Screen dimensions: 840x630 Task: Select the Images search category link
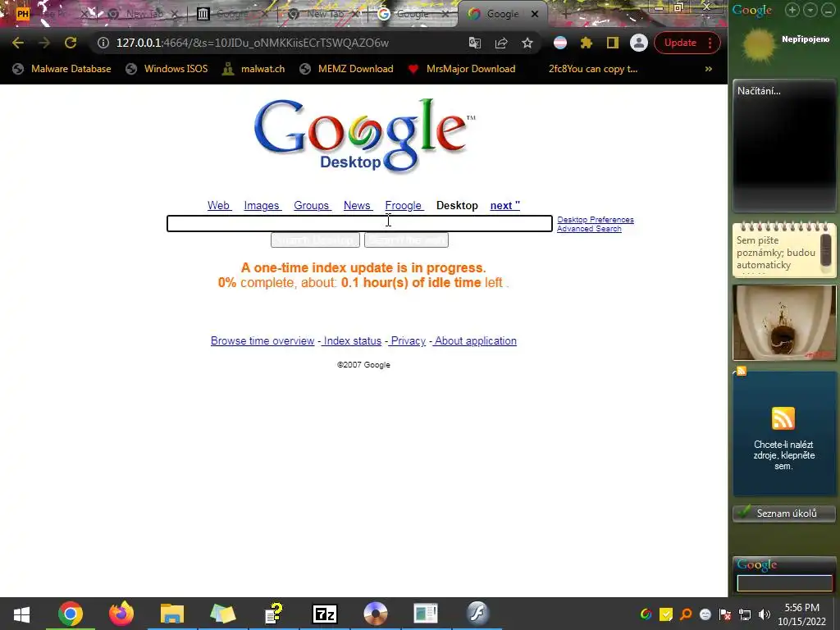(x=262, y=205)
